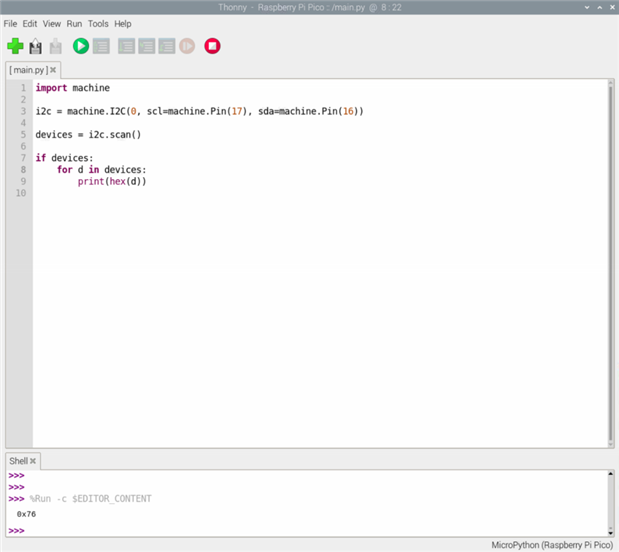
Task: Click the Step over toolbar icon
Action: click(126, 46)
